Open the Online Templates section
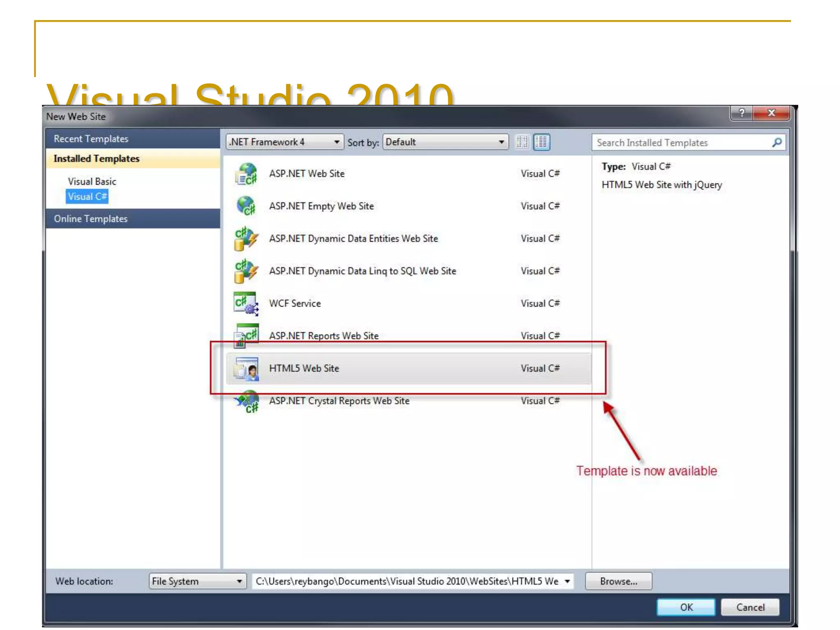 pos(91,219)
